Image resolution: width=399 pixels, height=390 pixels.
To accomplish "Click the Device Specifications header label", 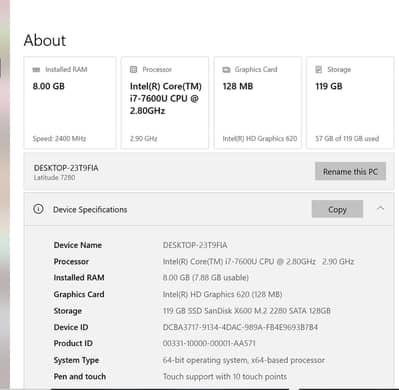I will (90, 209).
